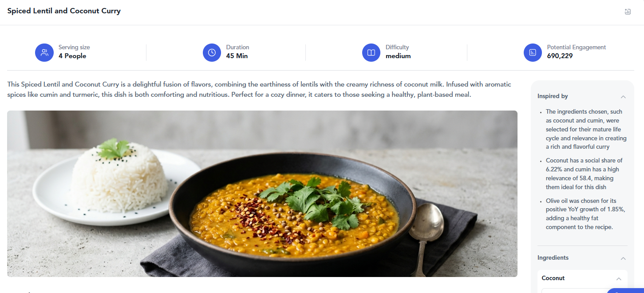Click the report icon beside the recipe title
Screen dimensions: 644x293
[628, 12]
